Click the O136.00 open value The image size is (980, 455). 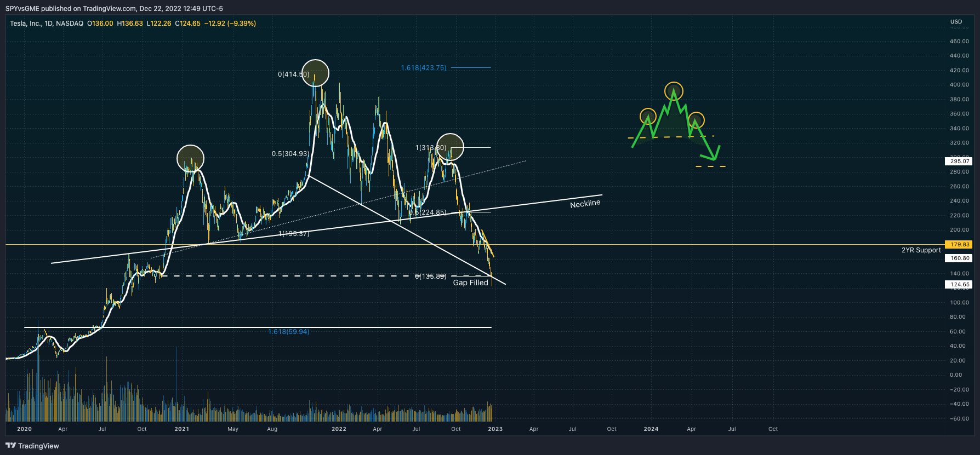(100, 24)
